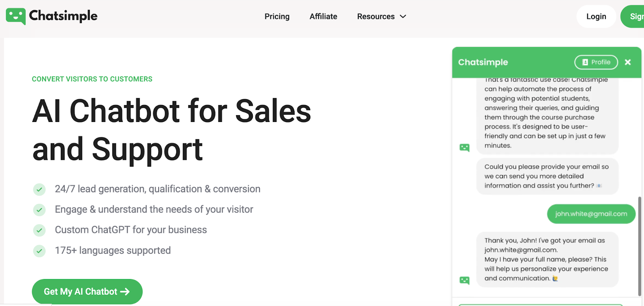Click the 'That's a fantastic use case' message

click(547, 116)
